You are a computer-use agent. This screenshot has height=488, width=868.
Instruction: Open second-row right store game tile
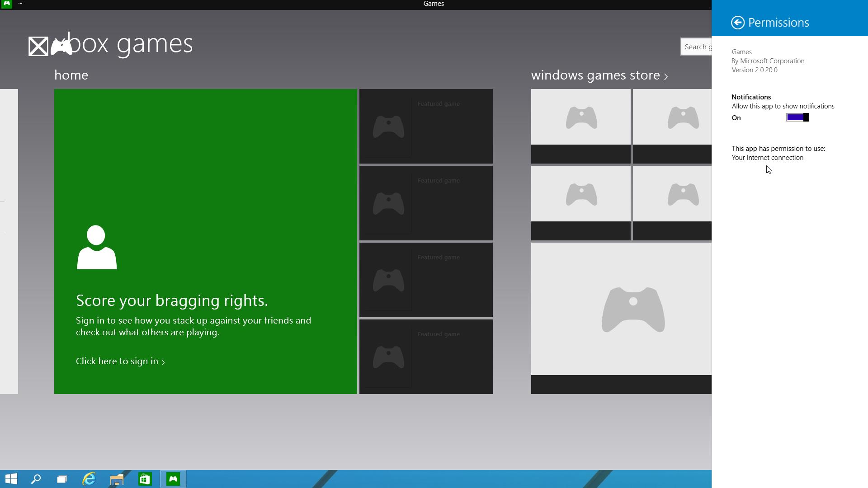[672, 203]
